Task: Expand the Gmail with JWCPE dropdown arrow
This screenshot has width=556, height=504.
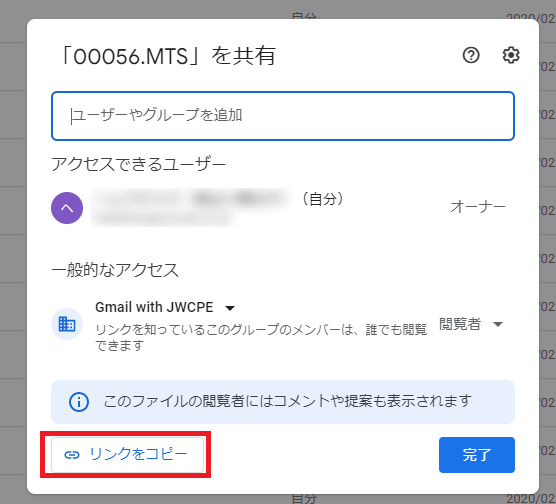Action: (x=230, y=308)
